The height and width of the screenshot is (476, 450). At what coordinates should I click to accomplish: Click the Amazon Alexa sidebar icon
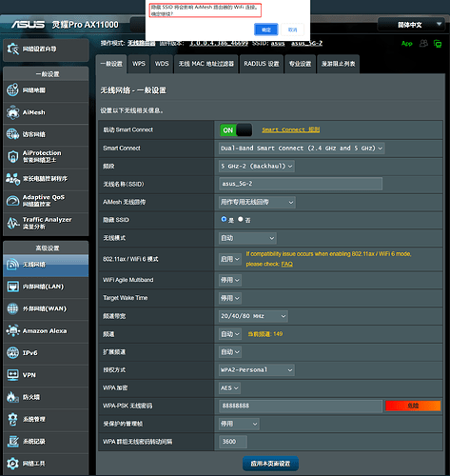12,330
